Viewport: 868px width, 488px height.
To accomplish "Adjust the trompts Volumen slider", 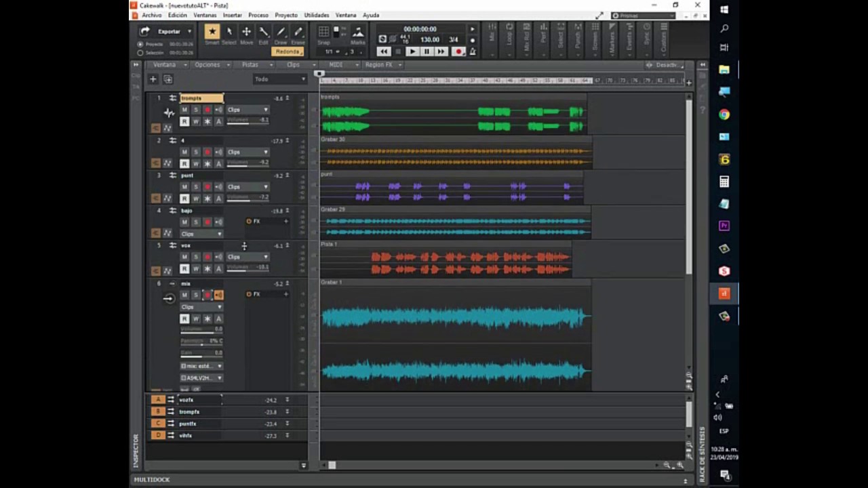I will 248,121.
